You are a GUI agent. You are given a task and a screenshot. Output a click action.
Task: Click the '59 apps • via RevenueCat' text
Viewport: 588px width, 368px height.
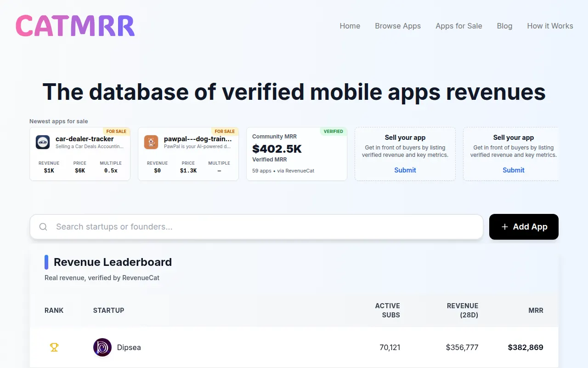point(283,171)
